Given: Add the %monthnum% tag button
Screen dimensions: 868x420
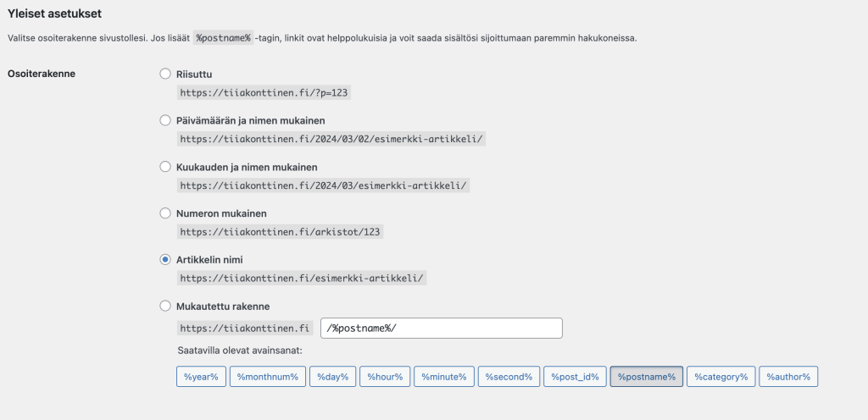Looking at the screenshot, I should [267, 377].
